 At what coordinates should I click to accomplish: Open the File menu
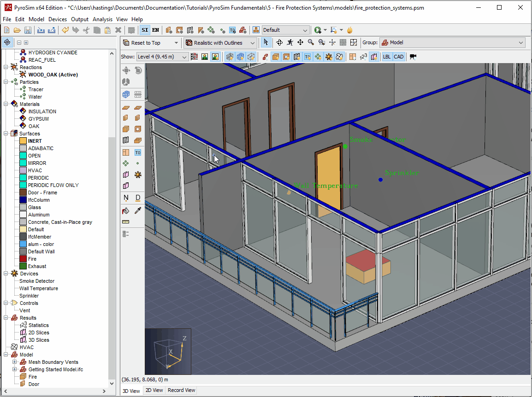7,19
